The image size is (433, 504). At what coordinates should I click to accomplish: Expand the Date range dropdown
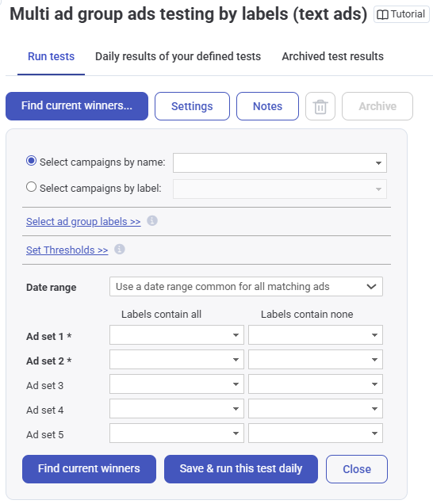click(x=246, y=286)
